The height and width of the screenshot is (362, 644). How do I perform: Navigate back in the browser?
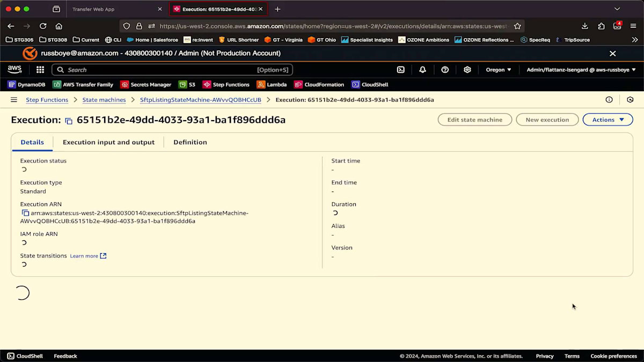pos(11,26)
